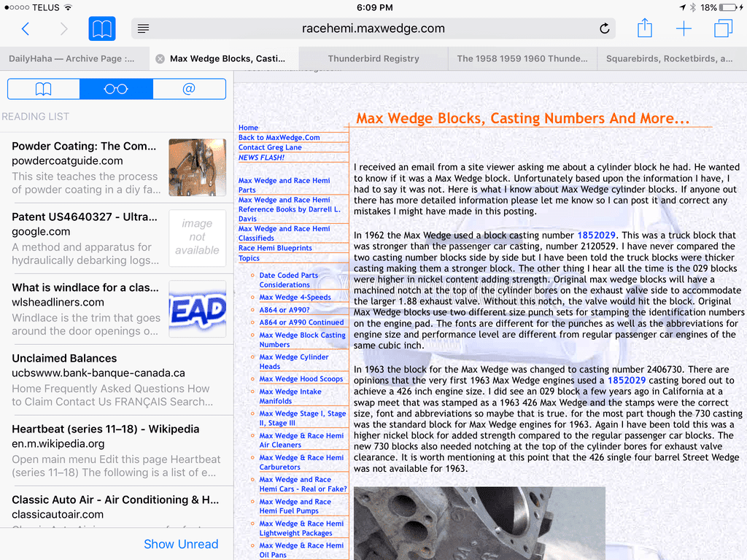Viewport: 747px width, 560px height.
Task: Open Unclaimed Balances reading item
Action: tap(117, 379)
